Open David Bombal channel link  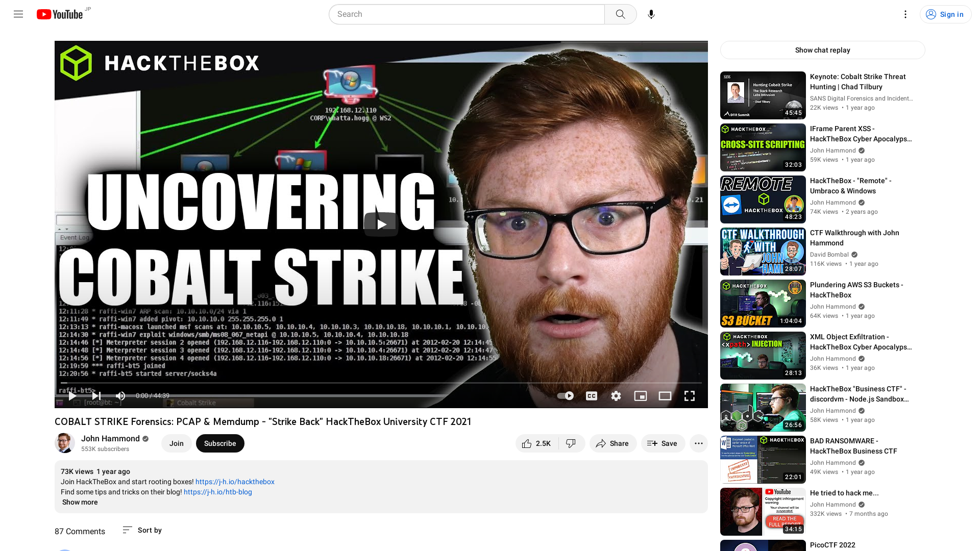coord(829,255)
